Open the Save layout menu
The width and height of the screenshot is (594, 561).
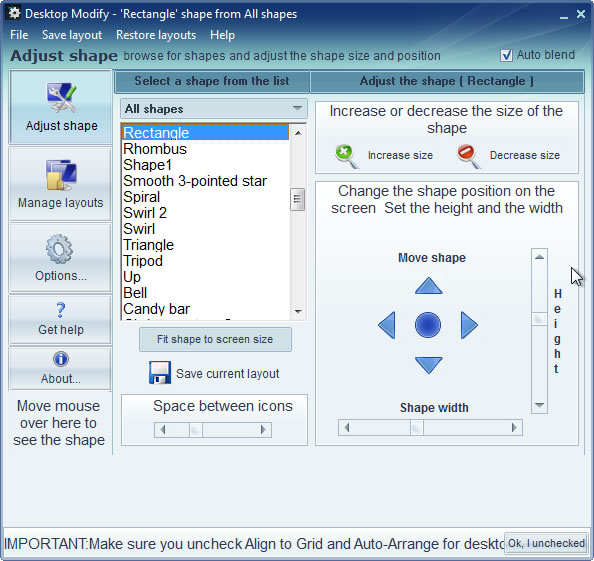(x=72, y=35)
